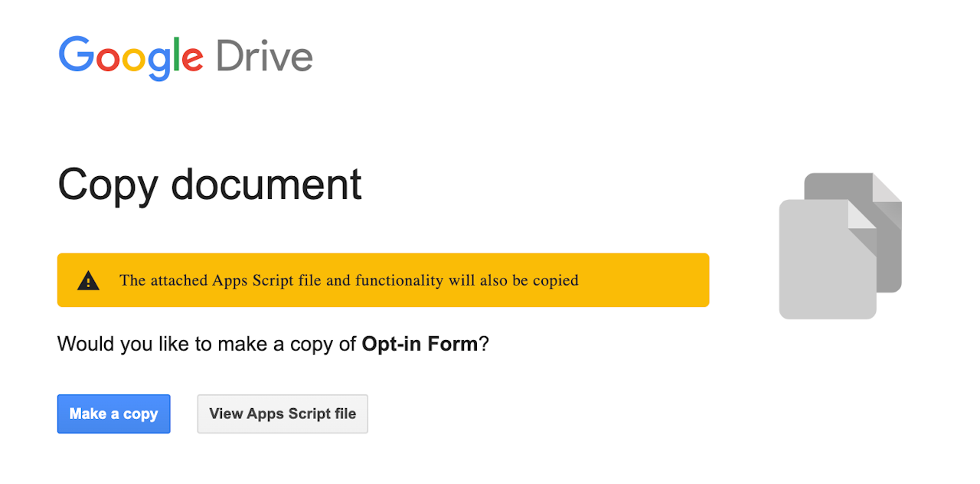Image resolution: width=980 pixels, height=484 pixels.
Task: Click the blue capital G in the logo
Action: (x=75, y=54)
